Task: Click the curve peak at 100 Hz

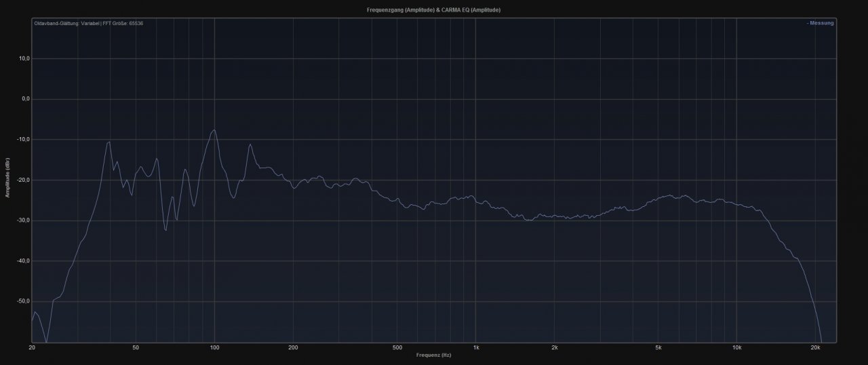Action: [x=214, y=130]
